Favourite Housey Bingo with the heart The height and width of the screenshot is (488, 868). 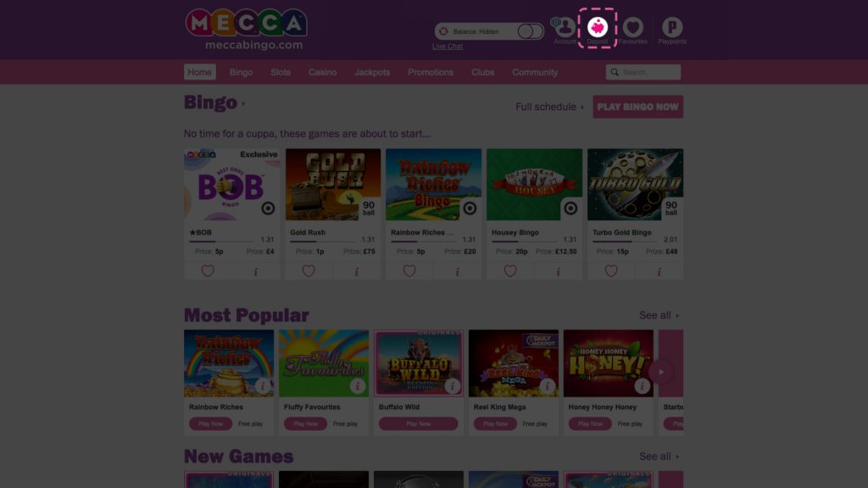click(x=510, y=271)
